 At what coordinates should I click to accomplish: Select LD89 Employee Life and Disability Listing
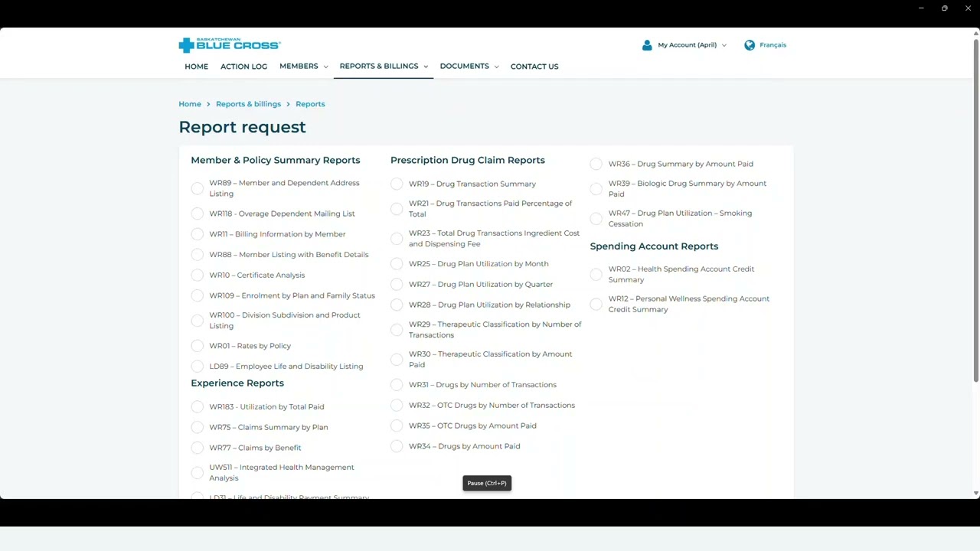point(198,367)
